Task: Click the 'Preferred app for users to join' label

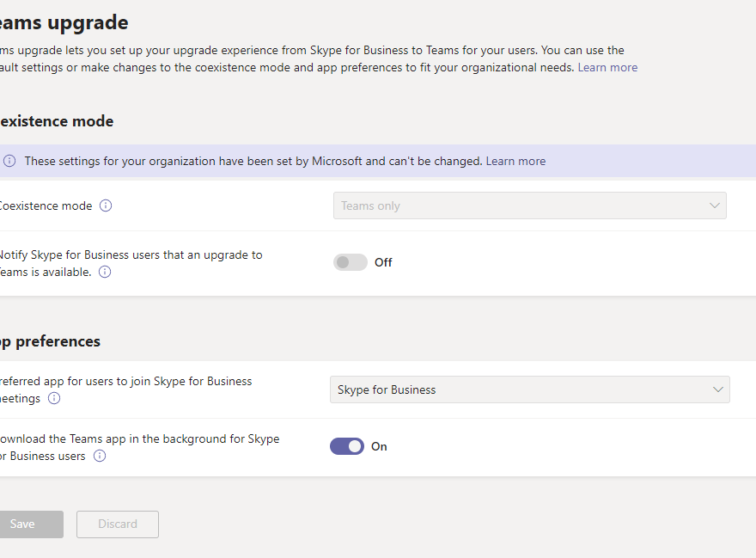Action: tap(125, 390)
